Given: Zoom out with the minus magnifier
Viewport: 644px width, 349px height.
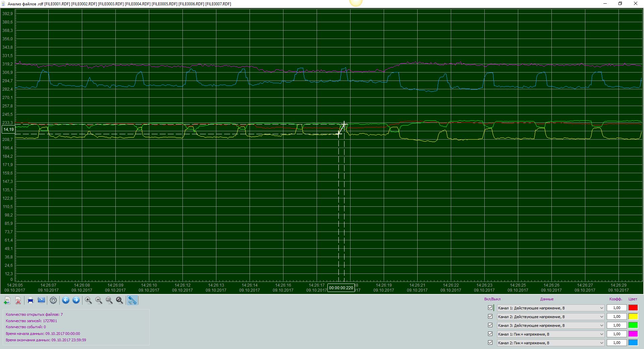Looking at the screenshot, I should 99,300.
